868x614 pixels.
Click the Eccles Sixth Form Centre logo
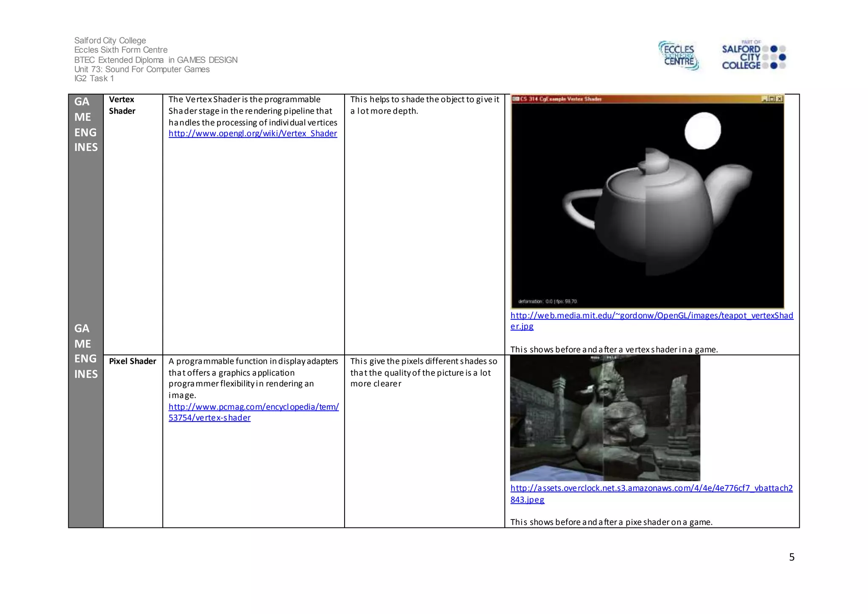coord(679,56)
